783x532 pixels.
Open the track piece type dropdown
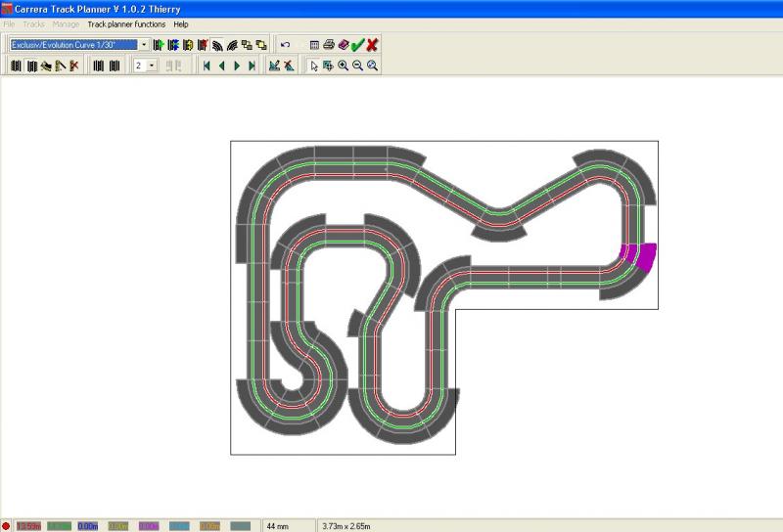click(144, 45)
